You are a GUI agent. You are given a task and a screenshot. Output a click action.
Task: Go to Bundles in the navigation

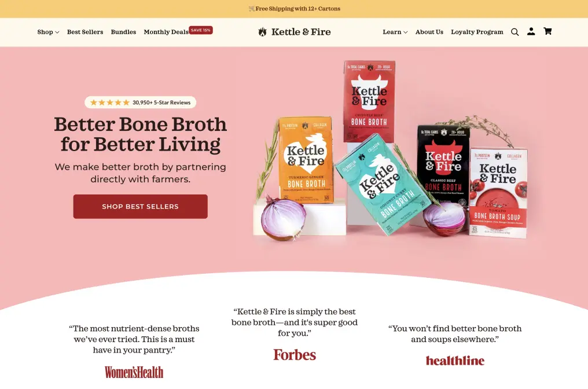click(123, 32)
